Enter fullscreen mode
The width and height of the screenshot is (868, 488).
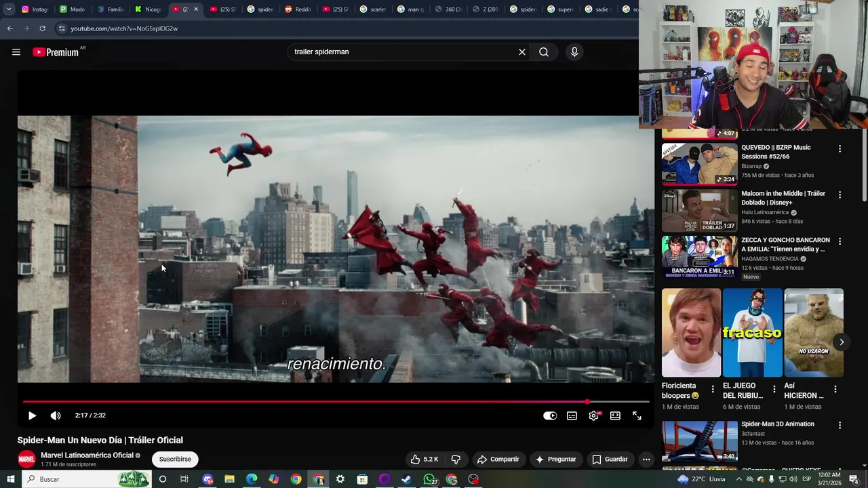coord(637,415)
